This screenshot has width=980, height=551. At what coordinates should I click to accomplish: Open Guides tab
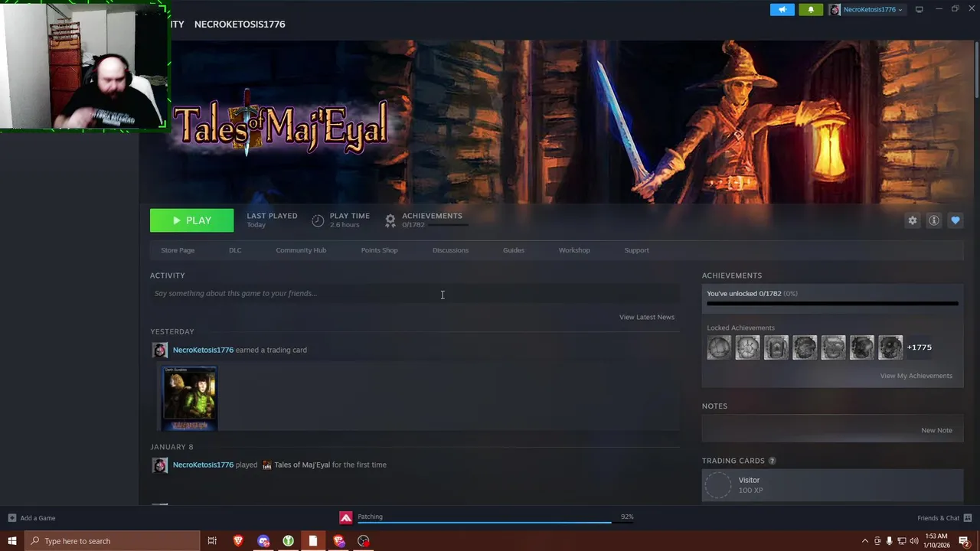click(x=514, y=250)
